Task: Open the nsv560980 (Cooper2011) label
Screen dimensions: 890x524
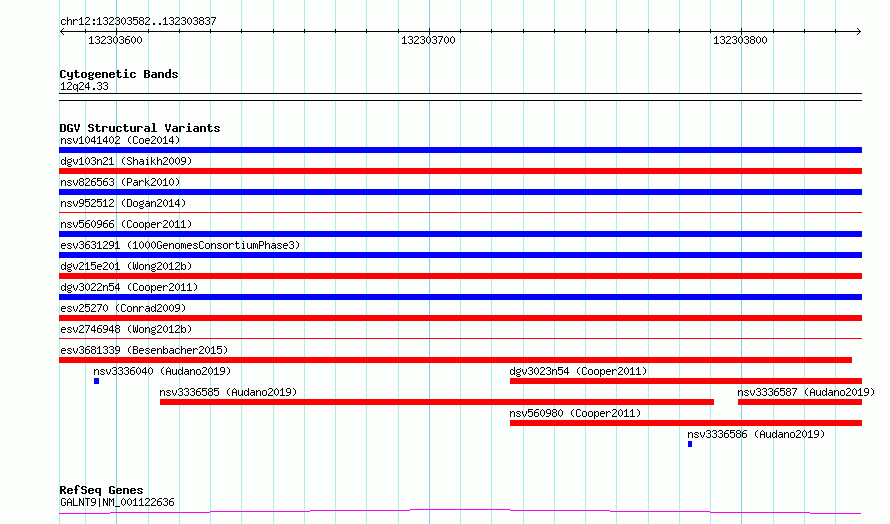Action: (575, 413)
